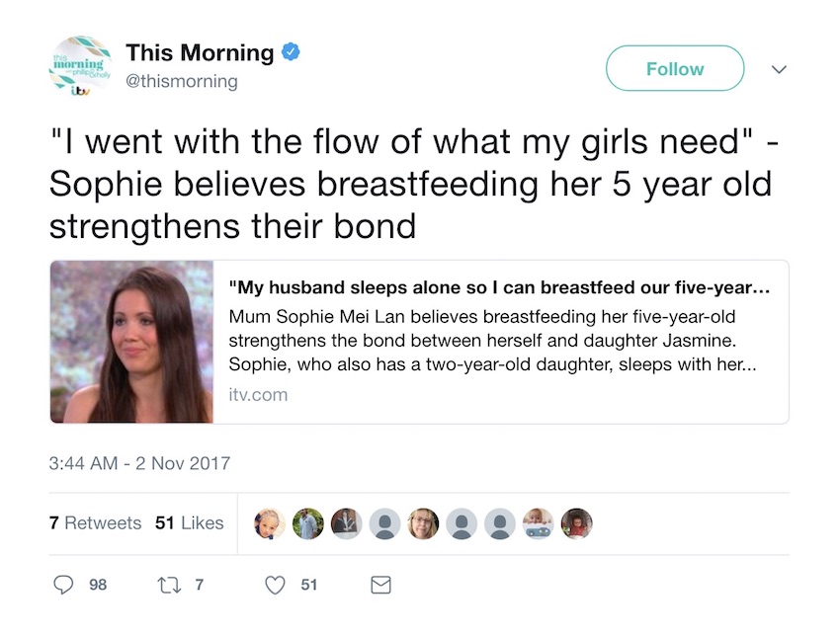Open the @thismorning handle link
The height and width of the screenshot is (635, 840).
(182, 81)
